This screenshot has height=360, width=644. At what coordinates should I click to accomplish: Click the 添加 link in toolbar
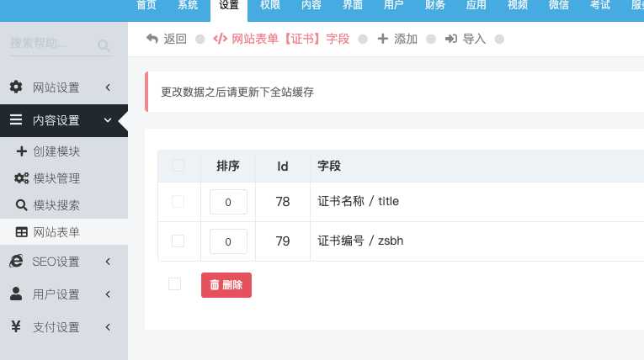(397, 39)
